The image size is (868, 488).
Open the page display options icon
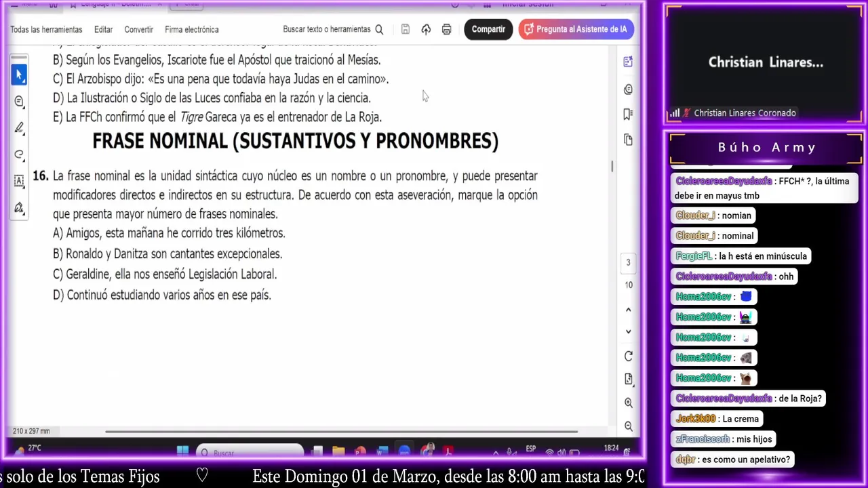coord(628,379)
